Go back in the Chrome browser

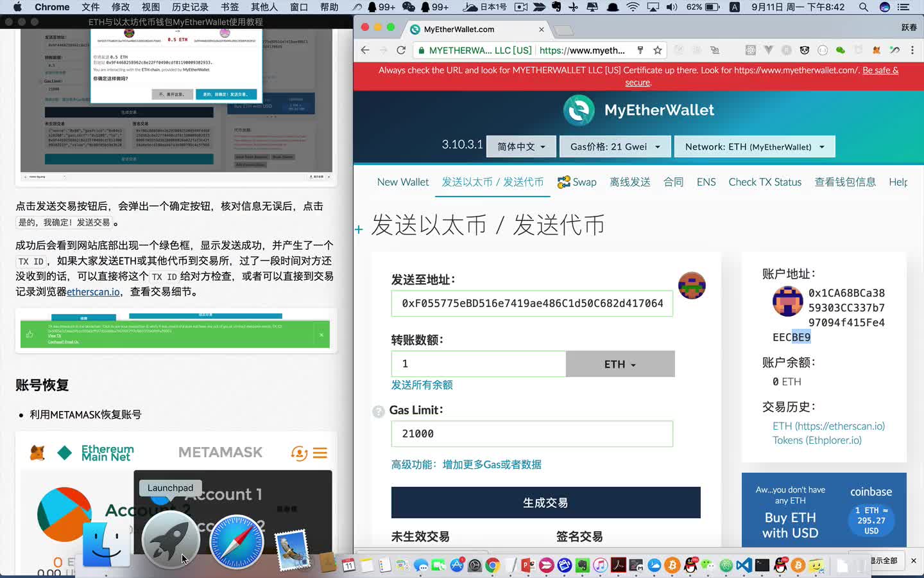365,50
